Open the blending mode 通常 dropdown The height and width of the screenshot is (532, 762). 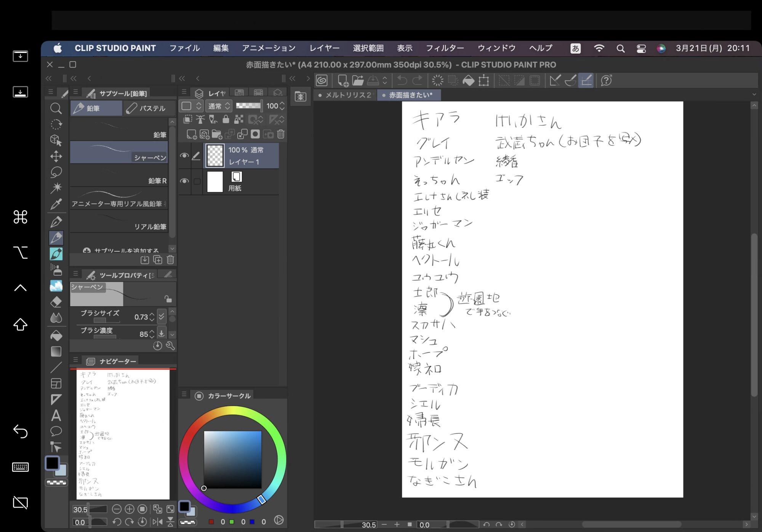point(219,106)
